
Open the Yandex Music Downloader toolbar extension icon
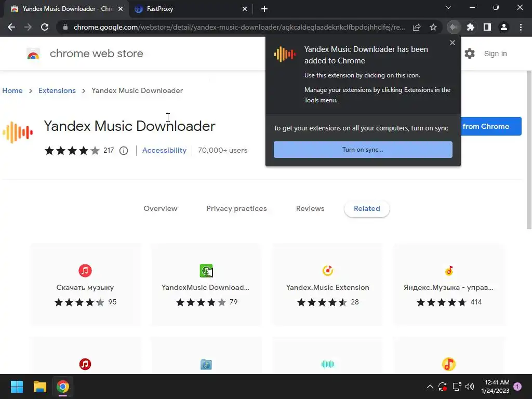454,27
